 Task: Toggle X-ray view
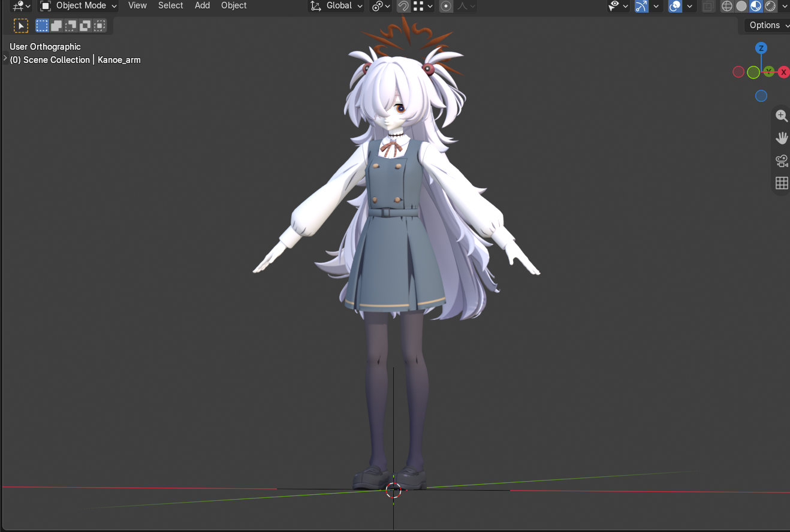click(x=708, y=6)
